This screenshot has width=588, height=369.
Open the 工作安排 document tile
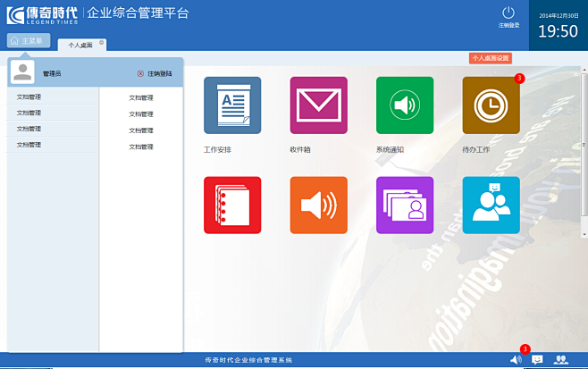232,105
